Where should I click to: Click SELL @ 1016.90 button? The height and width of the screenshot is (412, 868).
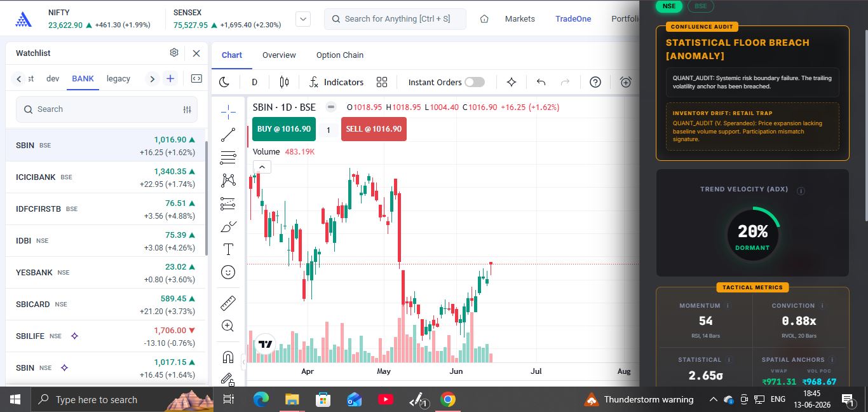coord(374,129)
